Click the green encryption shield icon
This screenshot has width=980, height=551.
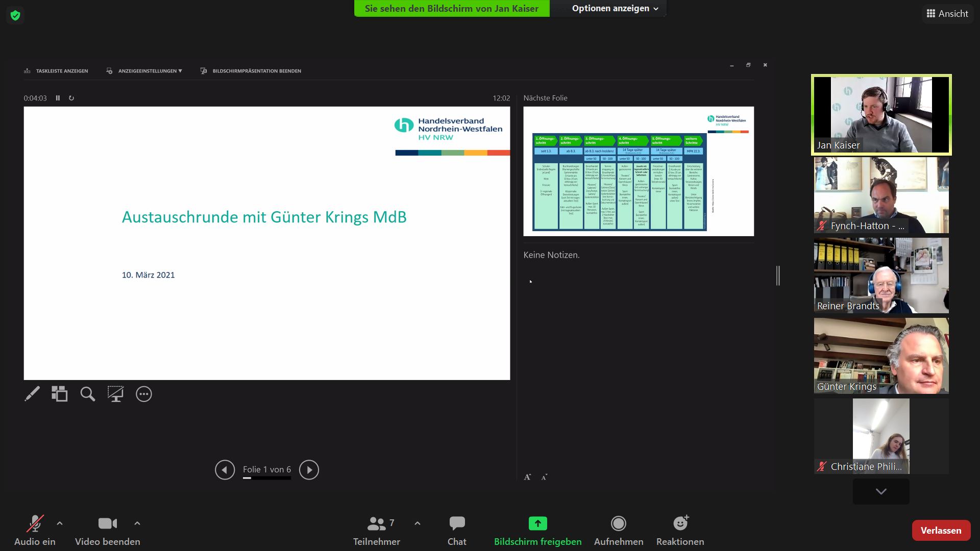click(x=15, y=15)
